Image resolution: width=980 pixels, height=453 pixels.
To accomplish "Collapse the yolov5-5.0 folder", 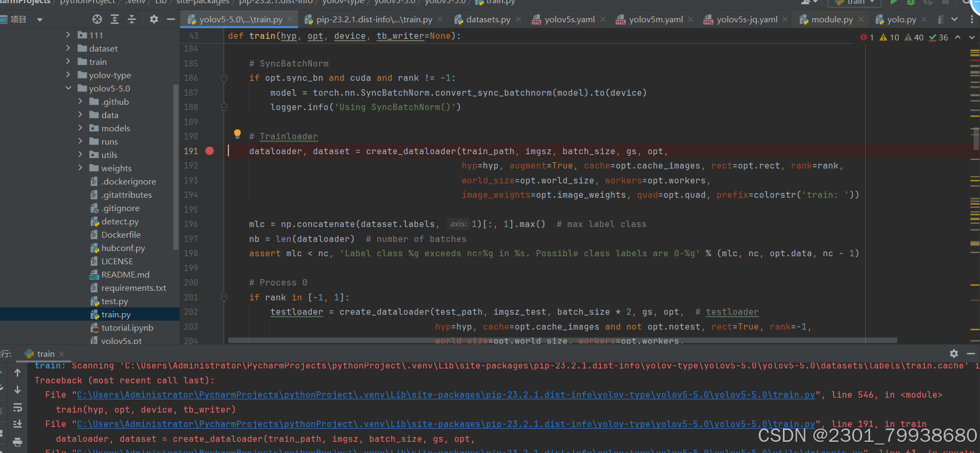I will click(x=68, y=88).
